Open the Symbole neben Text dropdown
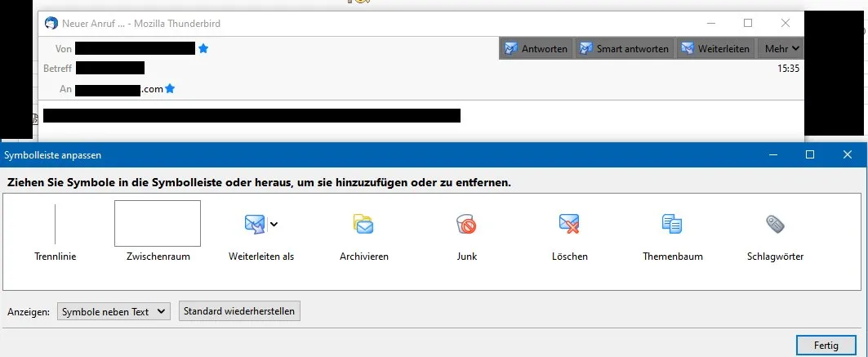Screen dimensions: 868x357 click(114, 311)
